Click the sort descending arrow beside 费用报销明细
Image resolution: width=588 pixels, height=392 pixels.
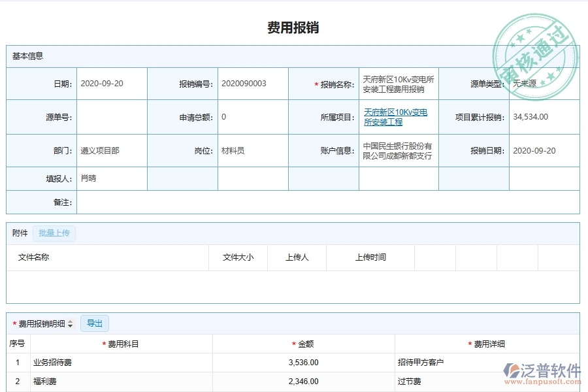coord(71,325)
